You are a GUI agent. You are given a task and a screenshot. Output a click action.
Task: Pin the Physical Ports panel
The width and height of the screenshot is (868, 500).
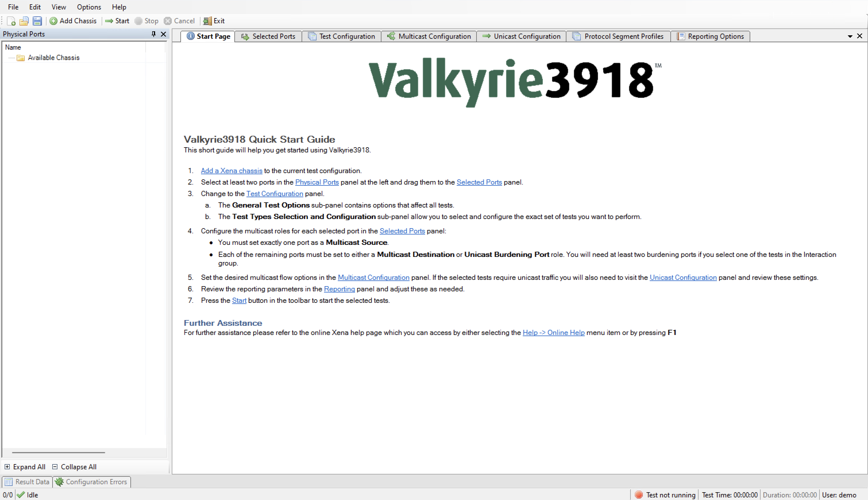pyautogui.click(x=153, y=34)
